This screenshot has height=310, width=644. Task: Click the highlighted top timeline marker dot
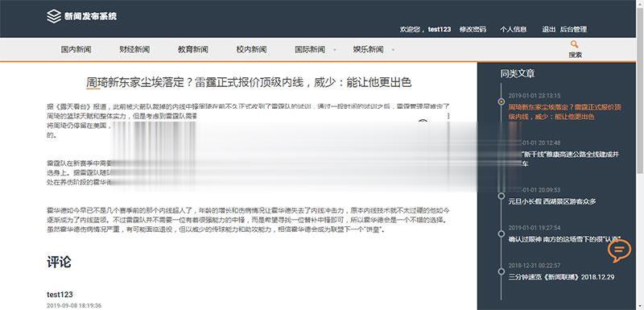tap(501, 101)
